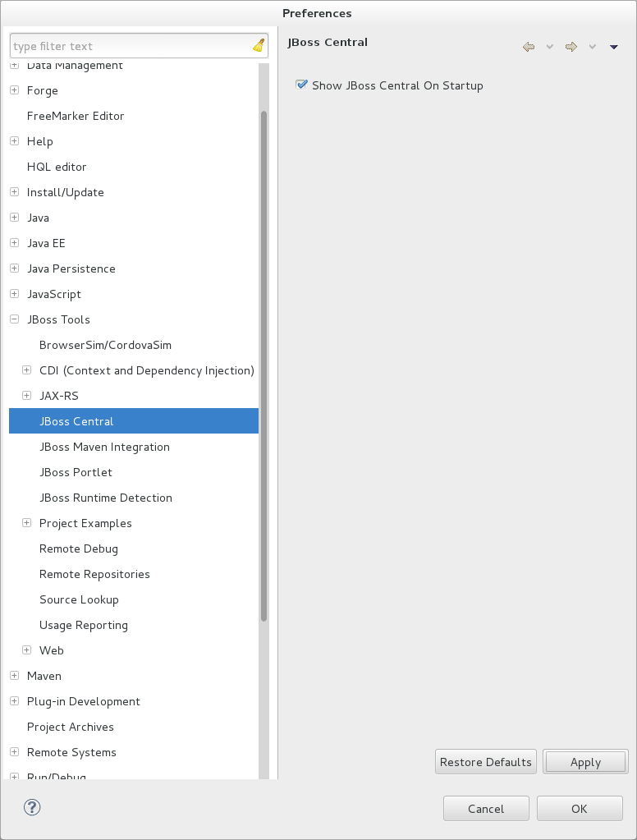Open the back navigation history chevron

[x=548, y=47]
